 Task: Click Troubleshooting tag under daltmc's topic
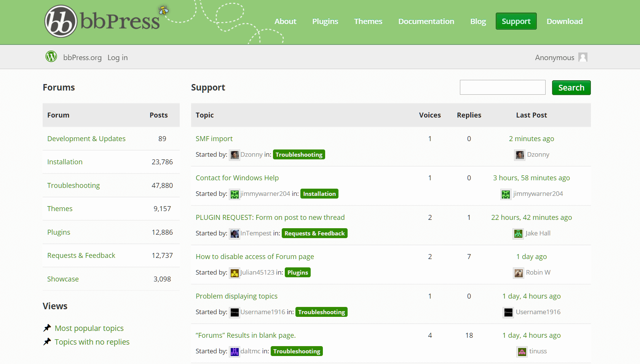coord(297,351)
